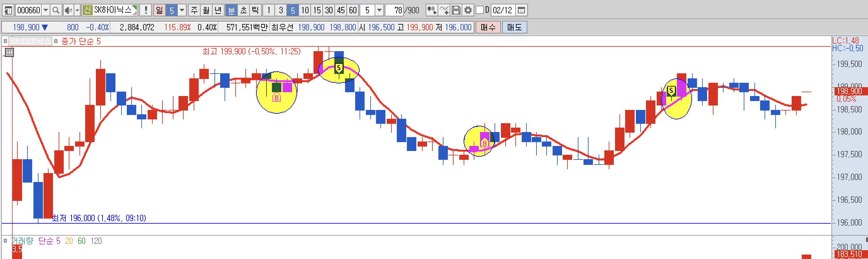Open stock search with magnifier icon

pyautogui.click(x=56, y=10)
